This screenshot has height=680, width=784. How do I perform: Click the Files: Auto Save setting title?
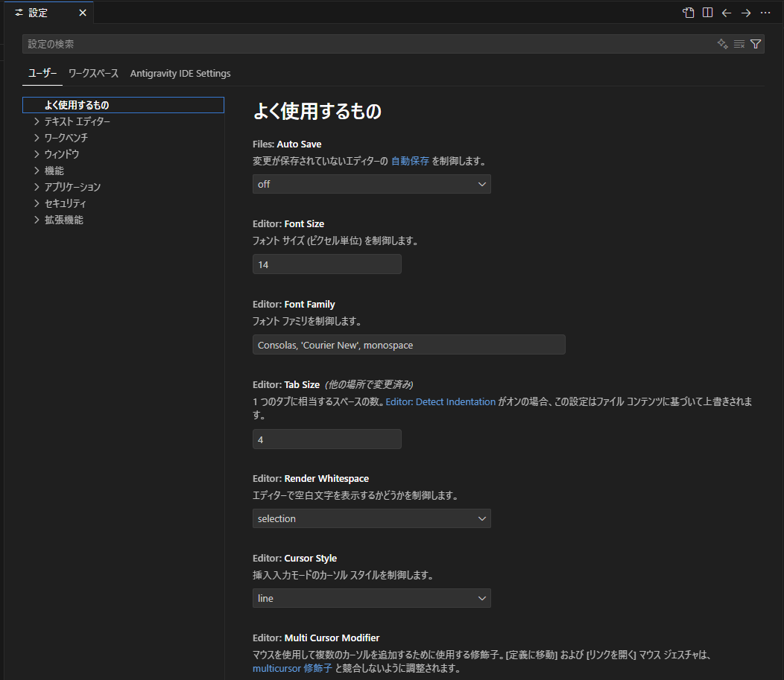[x=287, y=144]
